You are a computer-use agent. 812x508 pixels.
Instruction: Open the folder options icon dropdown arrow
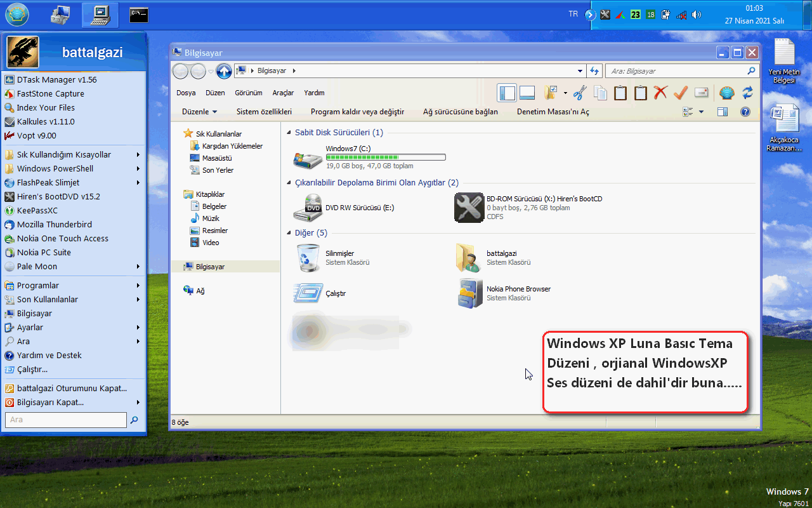[565, 93]
